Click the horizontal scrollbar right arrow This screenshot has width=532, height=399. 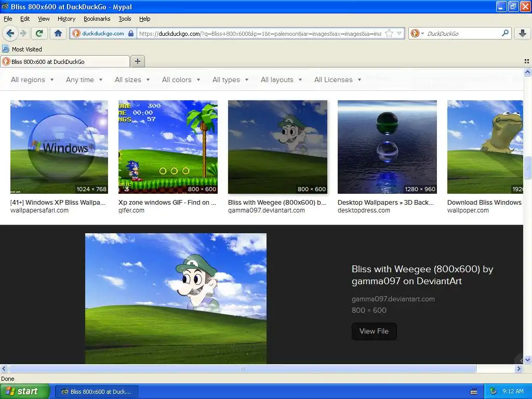pos(518,368)
